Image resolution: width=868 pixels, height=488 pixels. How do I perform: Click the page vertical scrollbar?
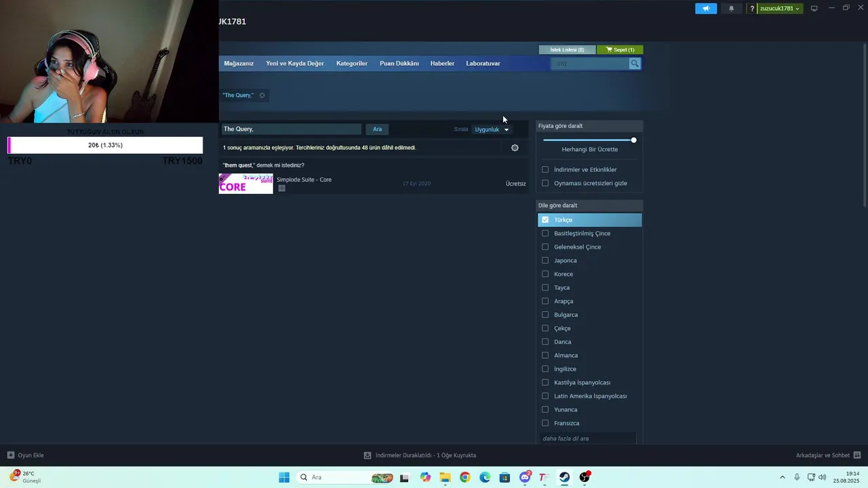[865, 125]
